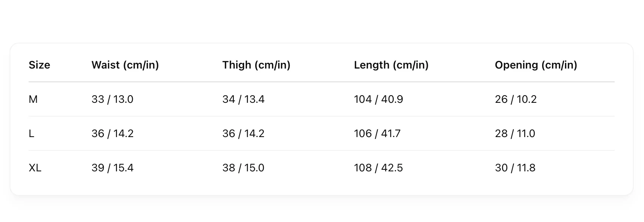Image resolution: width=644 pixels, height=222 pixels.
Task: Click opening value 26 / 10.2
Action: point(516,99)
